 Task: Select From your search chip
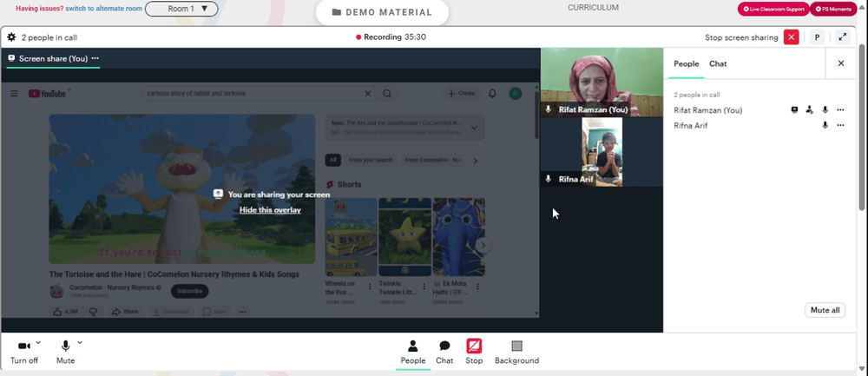371,160
